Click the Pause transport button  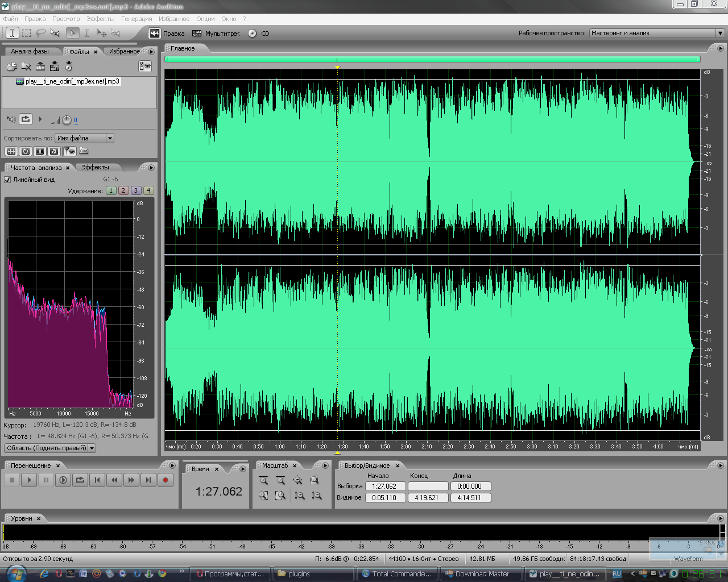tap(46, 480)
